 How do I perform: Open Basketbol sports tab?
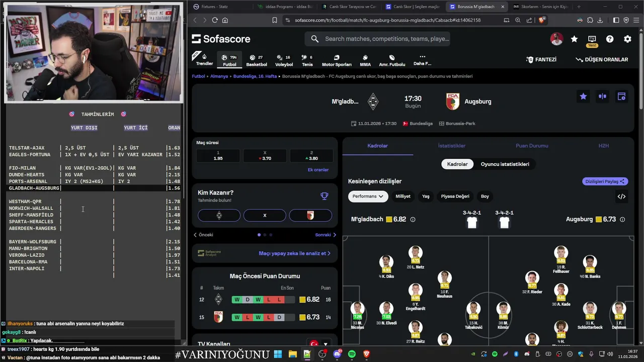pos(257,60)
